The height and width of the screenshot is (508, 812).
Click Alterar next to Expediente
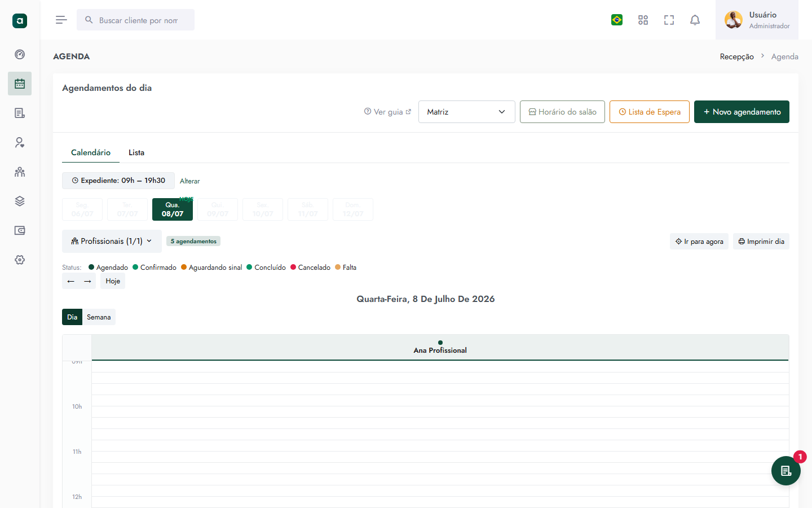(x=190, y=181)
